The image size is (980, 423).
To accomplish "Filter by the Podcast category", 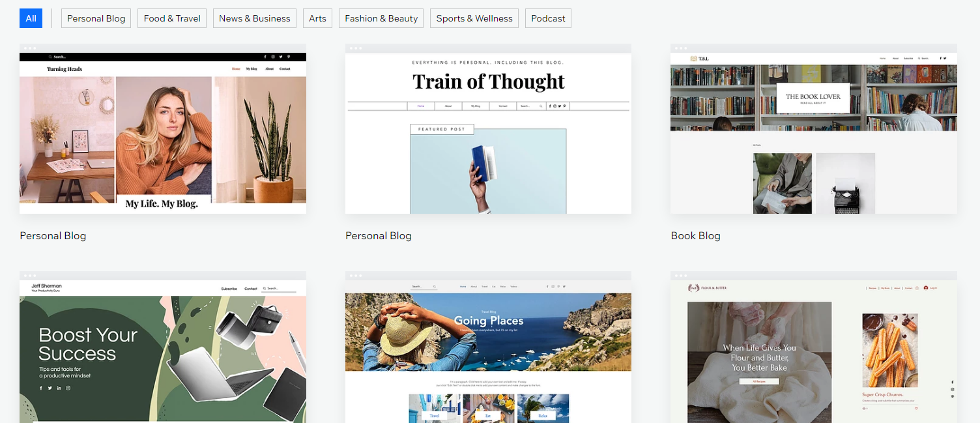I will (548, 18).
